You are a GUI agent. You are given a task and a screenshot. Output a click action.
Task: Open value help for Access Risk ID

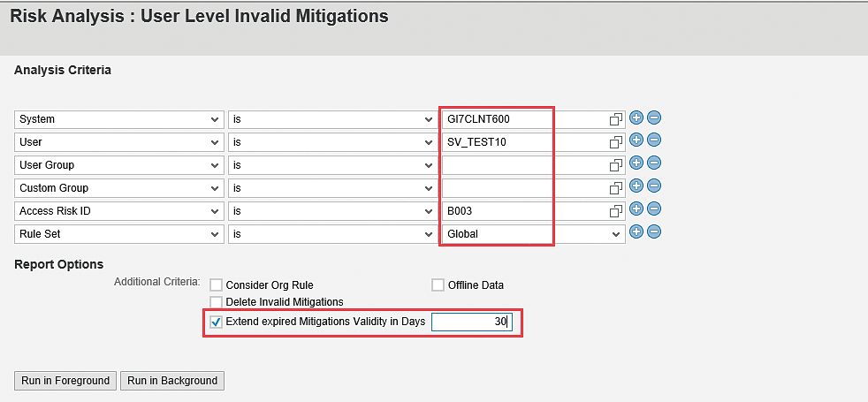[x=615, y=211]
